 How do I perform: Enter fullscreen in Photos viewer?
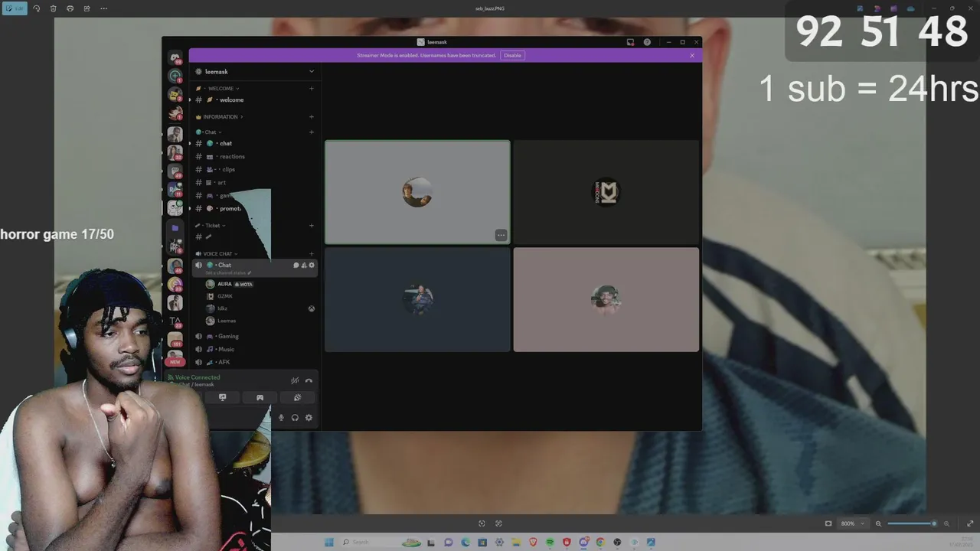click(970, 523)
